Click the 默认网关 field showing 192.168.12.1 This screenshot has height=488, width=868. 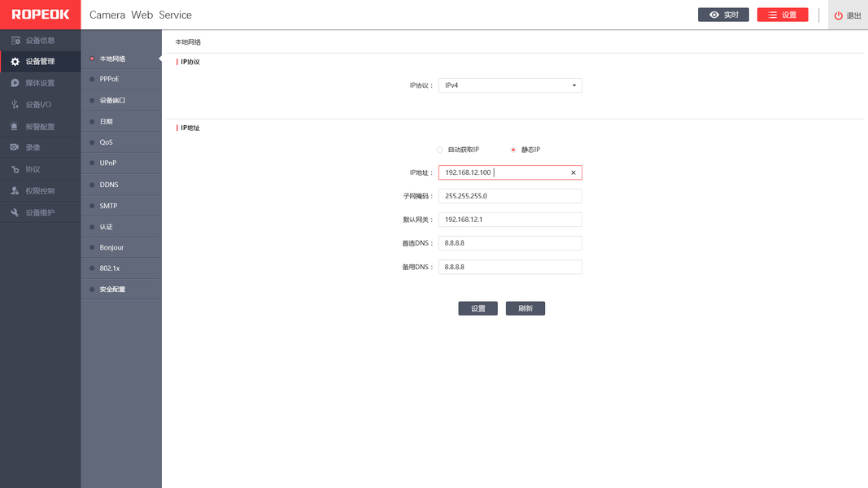pos(510,220)
